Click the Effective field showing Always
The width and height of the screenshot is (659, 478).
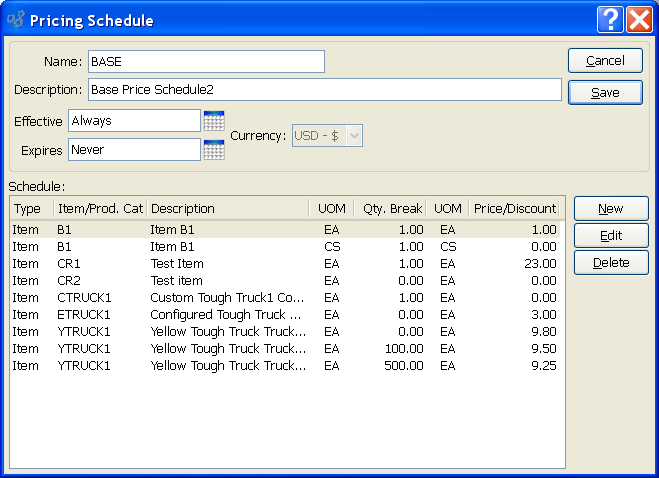pos(134,121)
